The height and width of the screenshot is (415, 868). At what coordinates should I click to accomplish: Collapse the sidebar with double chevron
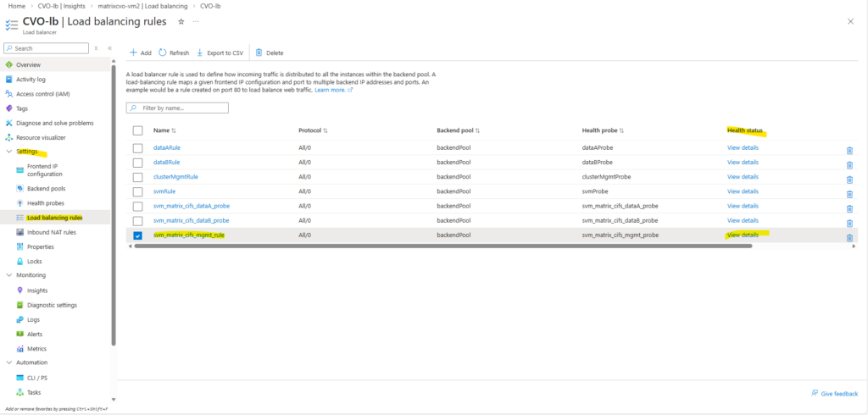[x=109, y=48]
